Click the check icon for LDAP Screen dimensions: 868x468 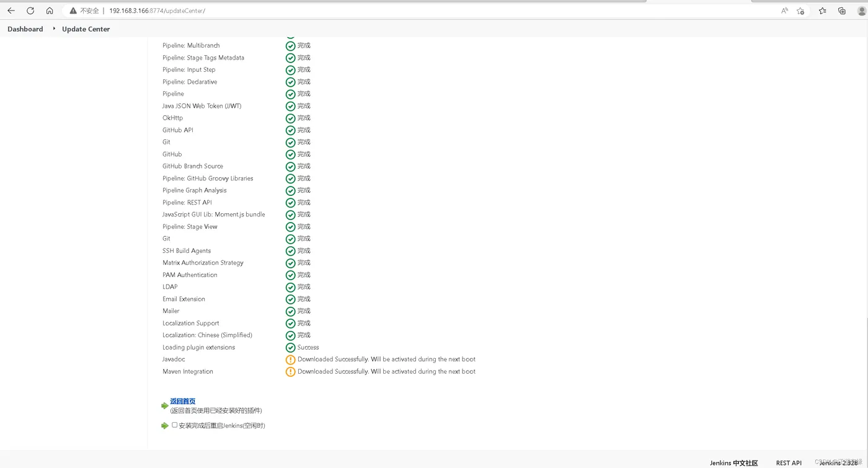pos(290,287)
